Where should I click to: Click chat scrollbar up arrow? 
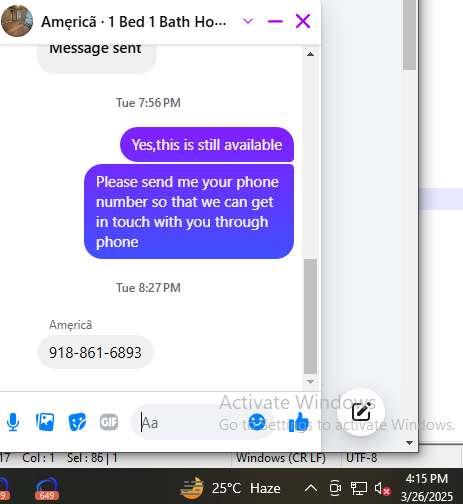310,54
